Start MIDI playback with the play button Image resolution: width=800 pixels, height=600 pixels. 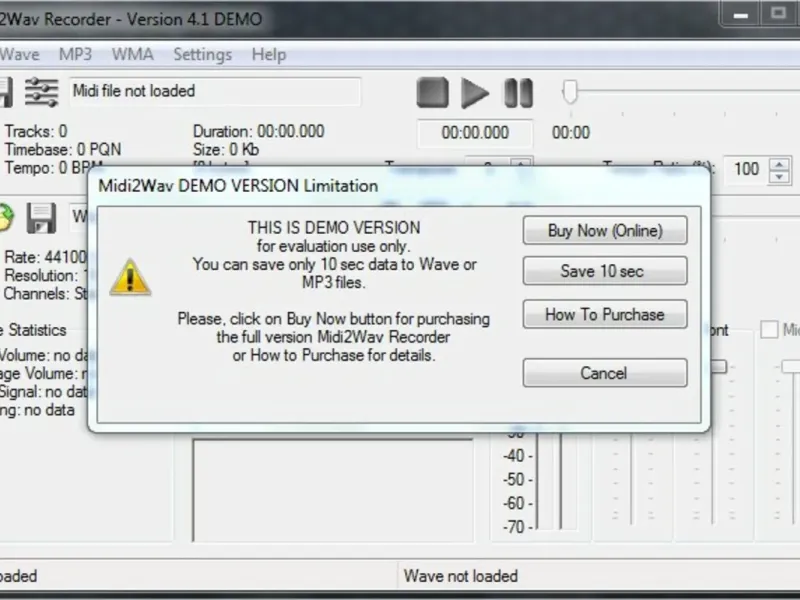tap(474, 93)
